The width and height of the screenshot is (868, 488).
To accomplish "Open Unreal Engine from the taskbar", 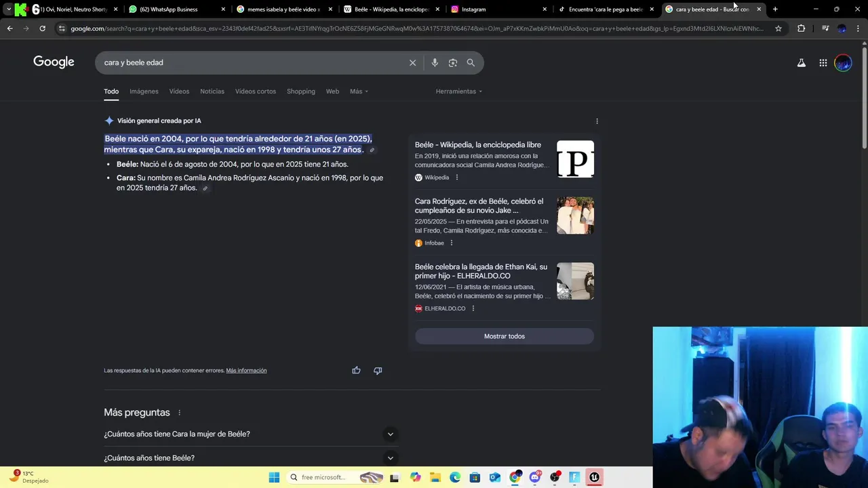I will pos(594,477).
